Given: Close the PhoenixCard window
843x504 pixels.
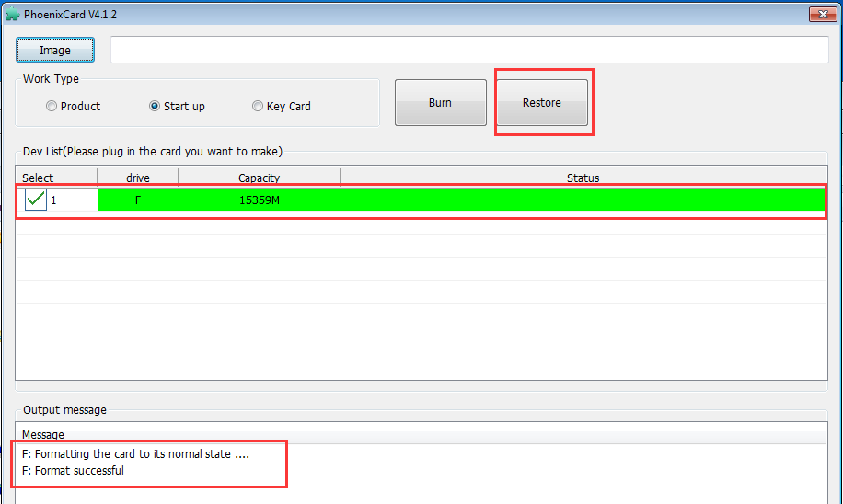Looking at the screenshot, I should (823, 14).
